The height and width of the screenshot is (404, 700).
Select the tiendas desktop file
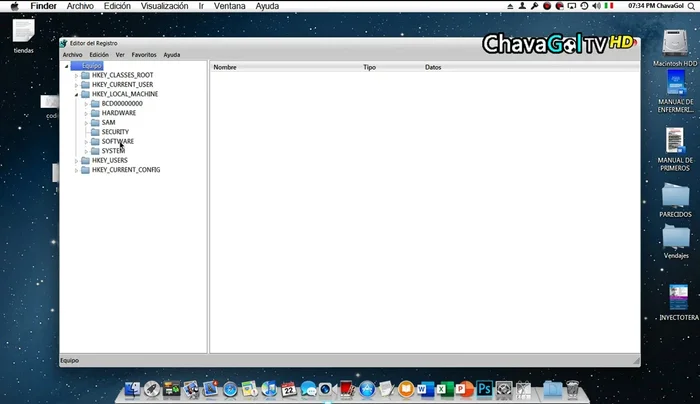click(x=23, y=36)
